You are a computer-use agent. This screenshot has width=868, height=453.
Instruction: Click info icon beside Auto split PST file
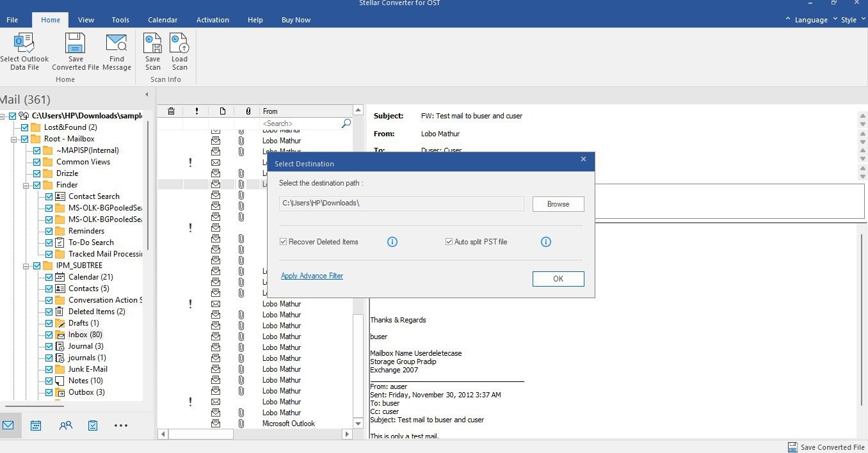coord(546,242)
